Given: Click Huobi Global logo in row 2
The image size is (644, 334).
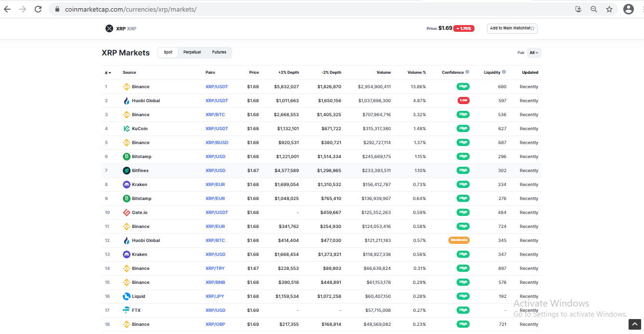Looking at the screenshot, I should pyautogui.click(x=127, y=101).
